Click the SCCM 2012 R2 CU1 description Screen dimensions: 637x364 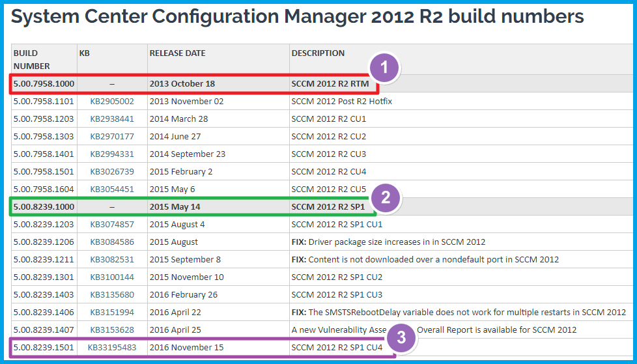[x=329, y=119]
